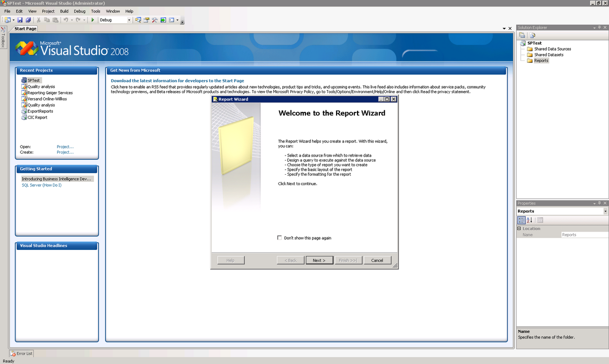
Task: Open the Solution Explorer window position menu
Action: 595,27
